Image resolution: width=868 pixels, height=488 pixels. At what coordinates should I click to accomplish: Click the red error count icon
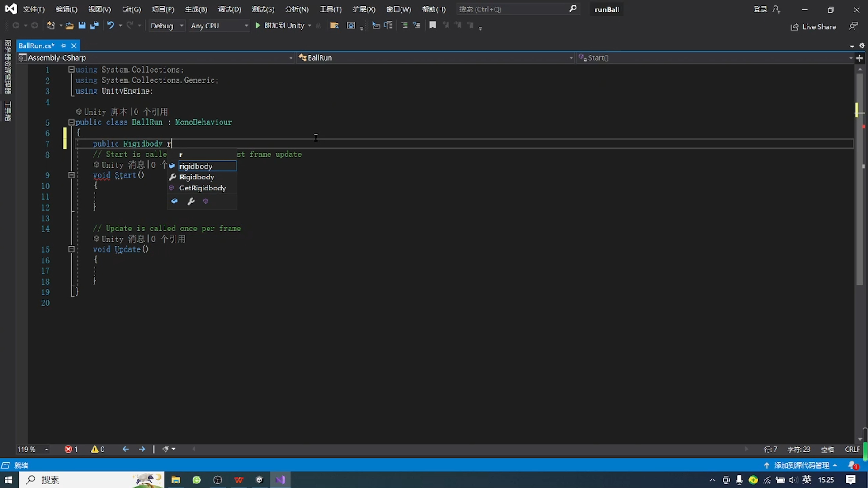[x=68, y=449]
